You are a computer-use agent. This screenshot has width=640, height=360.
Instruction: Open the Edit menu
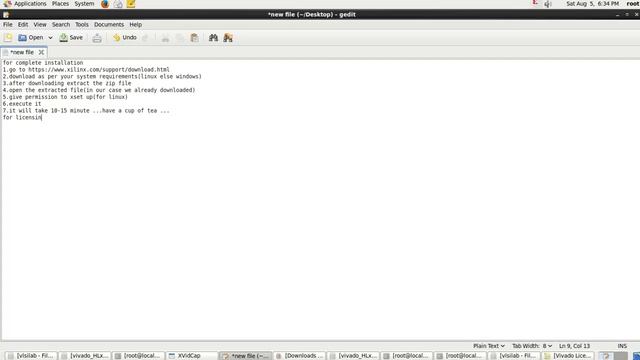pos(23,24)
